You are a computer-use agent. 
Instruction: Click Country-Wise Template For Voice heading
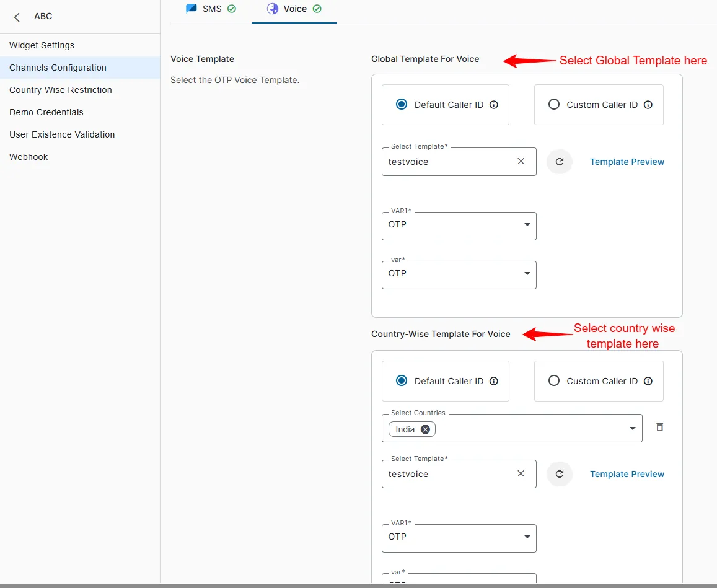(441, 334)
